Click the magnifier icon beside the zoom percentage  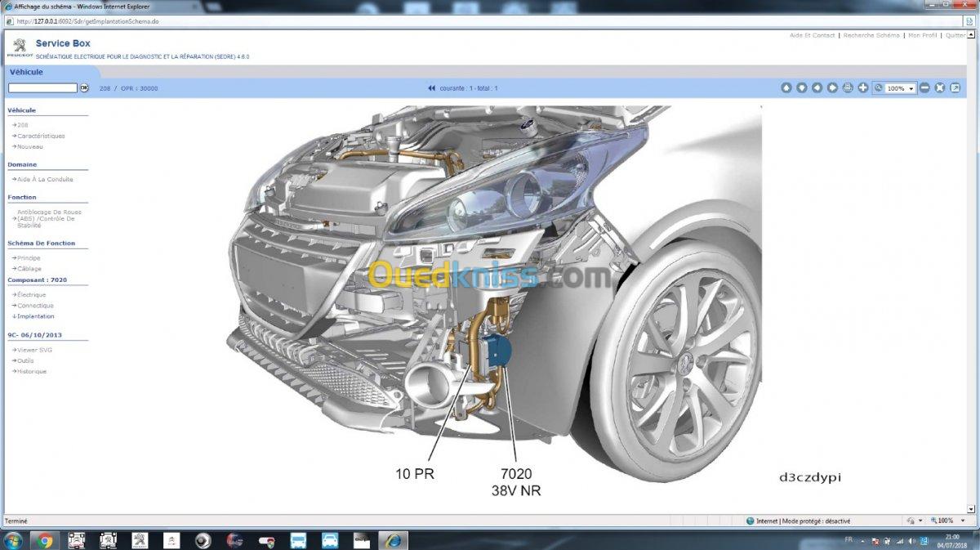[x=879, y=87]
